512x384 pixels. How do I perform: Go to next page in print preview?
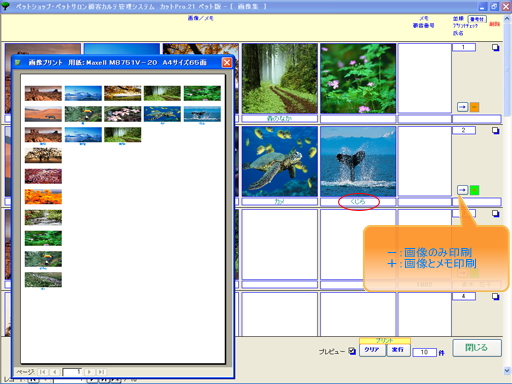coord(89,372)
